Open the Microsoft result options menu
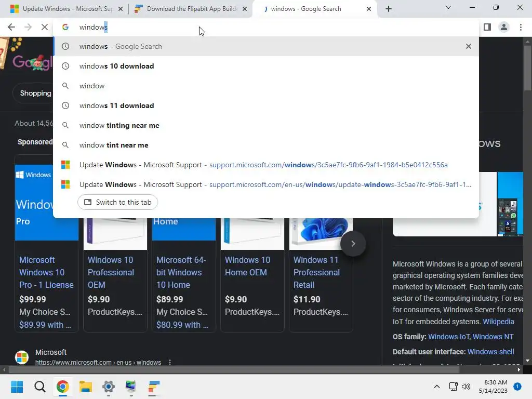Screen dimensions: 532x399 point(170,362)
